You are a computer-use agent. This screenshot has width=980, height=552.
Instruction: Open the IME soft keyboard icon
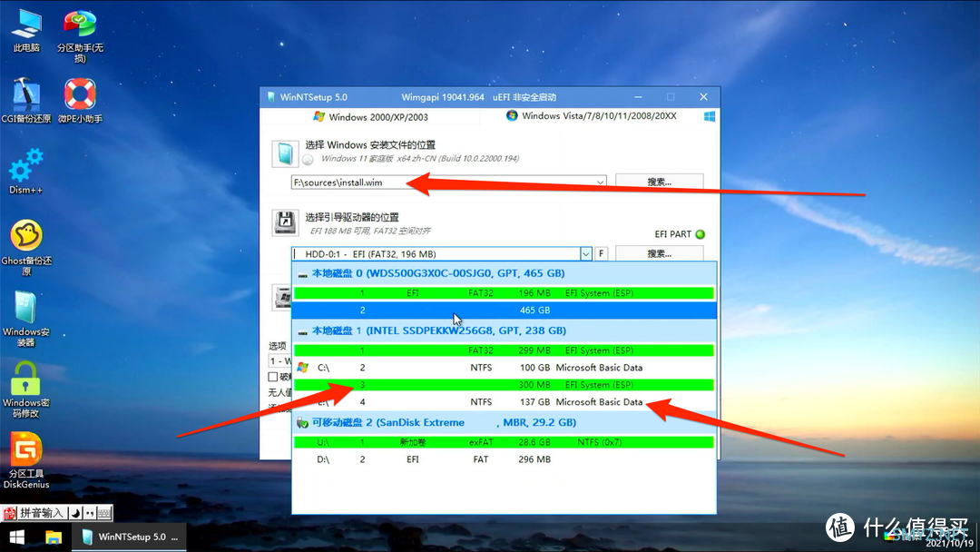tap(104, 513)
